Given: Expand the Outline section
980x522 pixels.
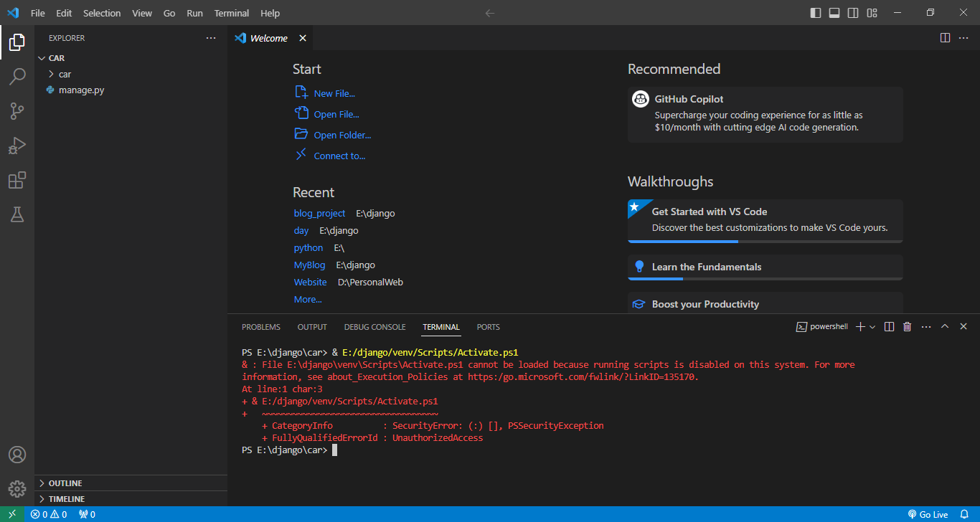Looking at the screenshot, I should [131, 483].
